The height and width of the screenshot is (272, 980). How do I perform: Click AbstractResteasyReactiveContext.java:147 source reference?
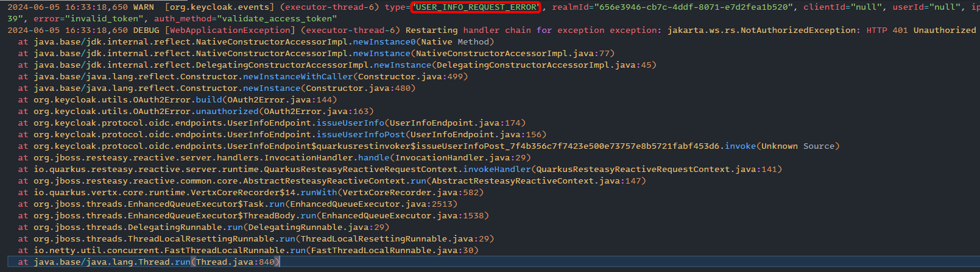click(x=536, y=181)
